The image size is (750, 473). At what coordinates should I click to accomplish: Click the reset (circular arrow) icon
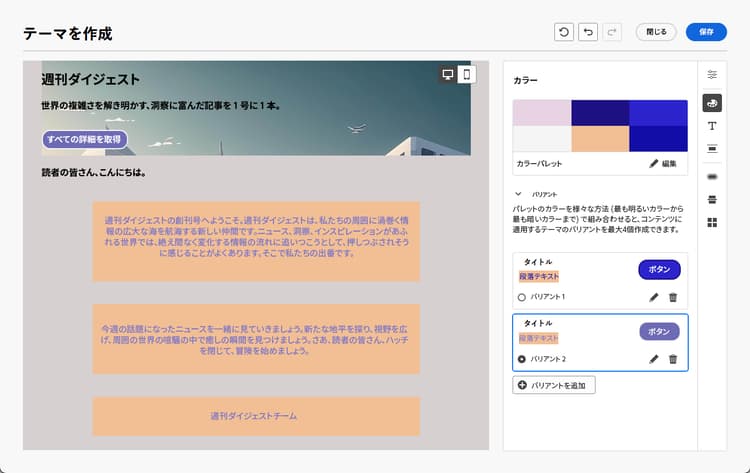tap(564, 32)
